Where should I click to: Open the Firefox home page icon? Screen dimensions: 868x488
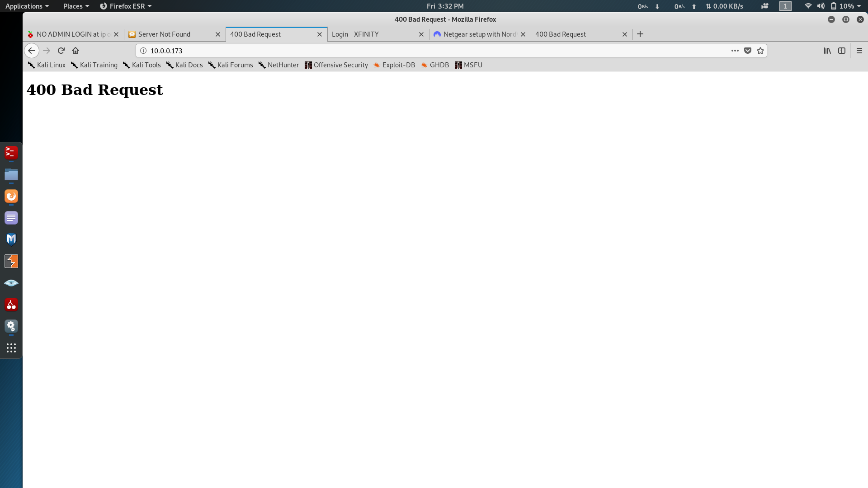(x=75, y=51)
